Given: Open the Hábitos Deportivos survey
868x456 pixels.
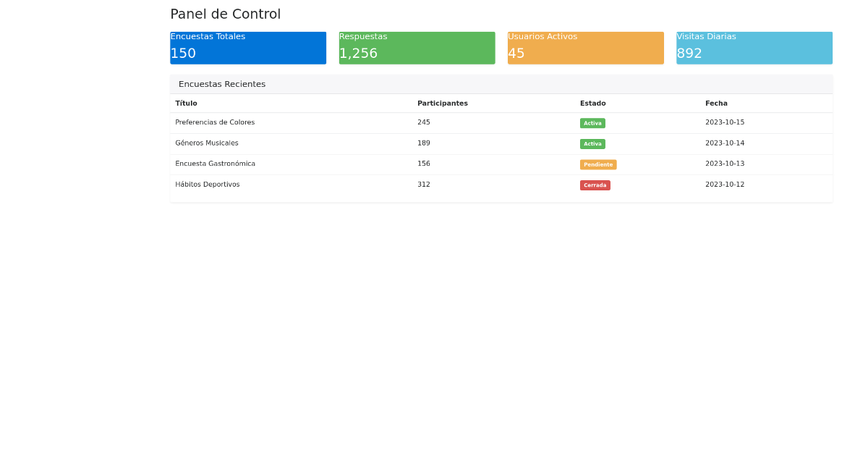Looking at the screenshot, I should pos(207,185).
